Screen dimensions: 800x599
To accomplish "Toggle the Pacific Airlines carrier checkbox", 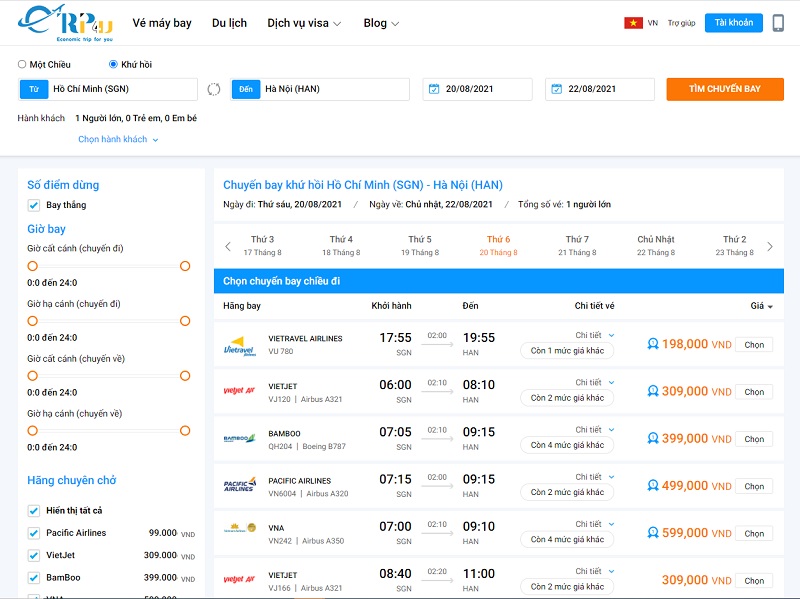I will (34, 533).
